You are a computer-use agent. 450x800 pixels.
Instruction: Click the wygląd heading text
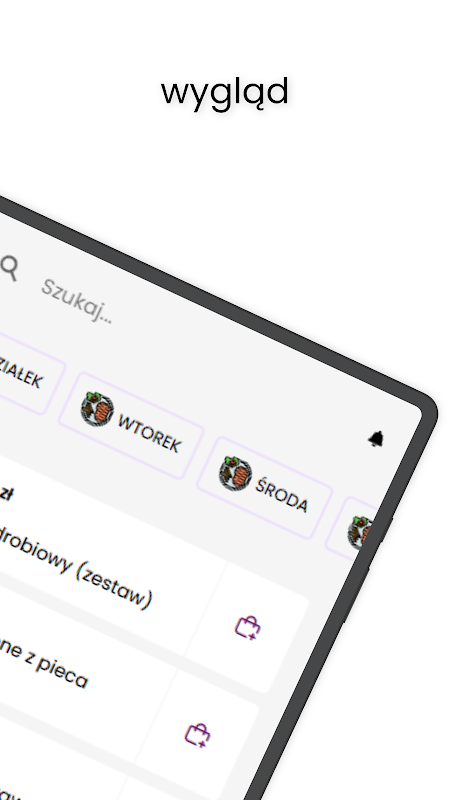tap(225, 92)
